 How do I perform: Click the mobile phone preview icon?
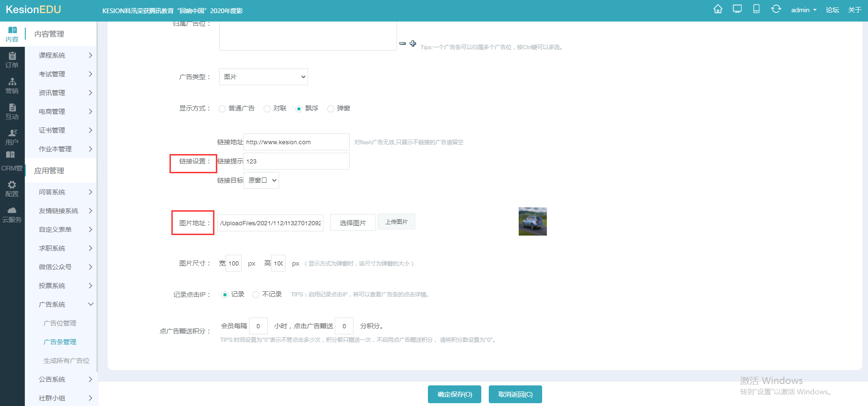756,9
